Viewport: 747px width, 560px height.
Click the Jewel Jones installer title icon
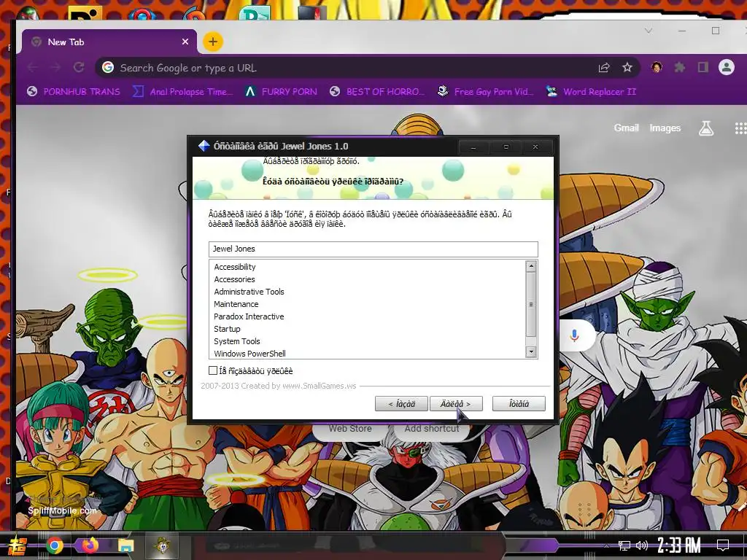coord(204,146)
